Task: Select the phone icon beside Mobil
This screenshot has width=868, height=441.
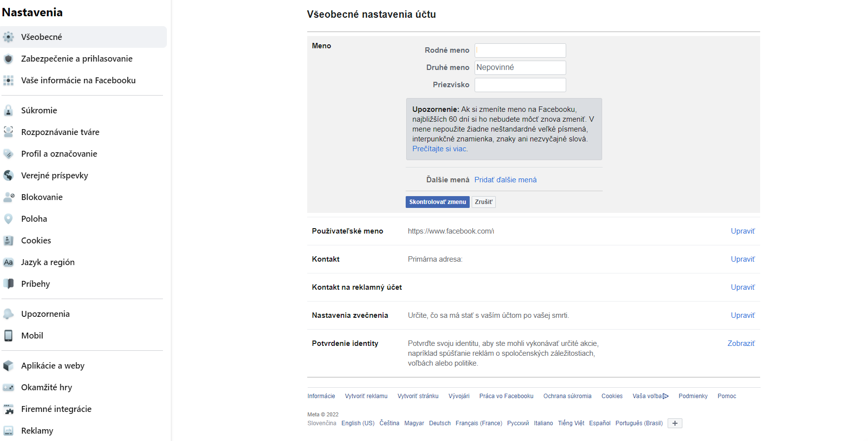Action: pyautogui.click(x=8, y=336)
